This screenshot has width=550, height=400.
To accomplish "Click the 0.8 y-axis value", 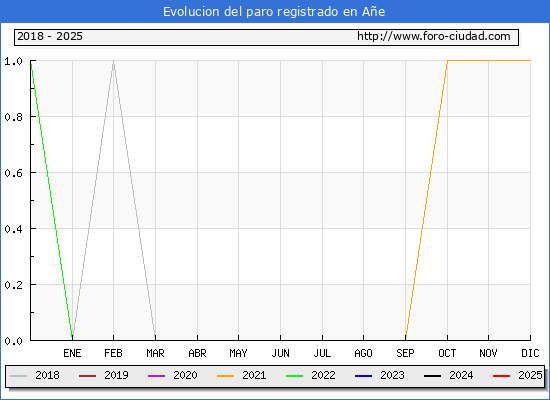I will 13,117.
